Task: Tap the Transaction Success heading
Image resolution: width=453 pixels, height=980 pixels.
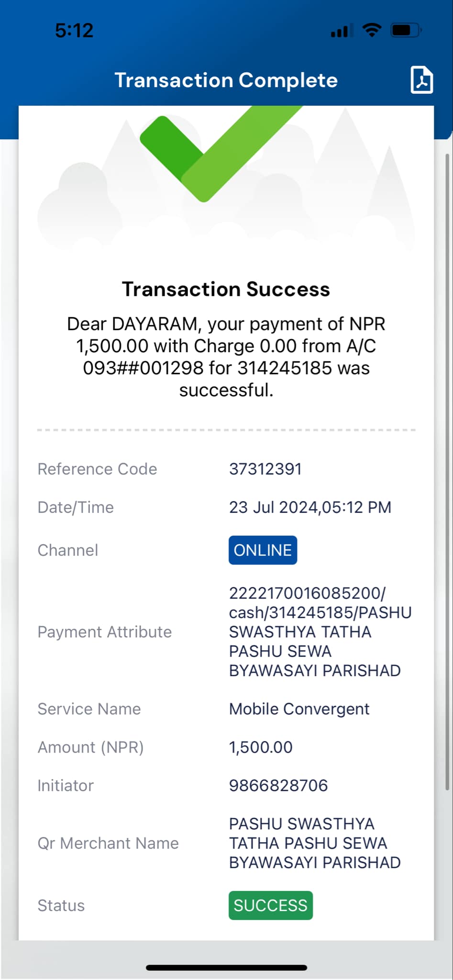Action: coord(226,290)
